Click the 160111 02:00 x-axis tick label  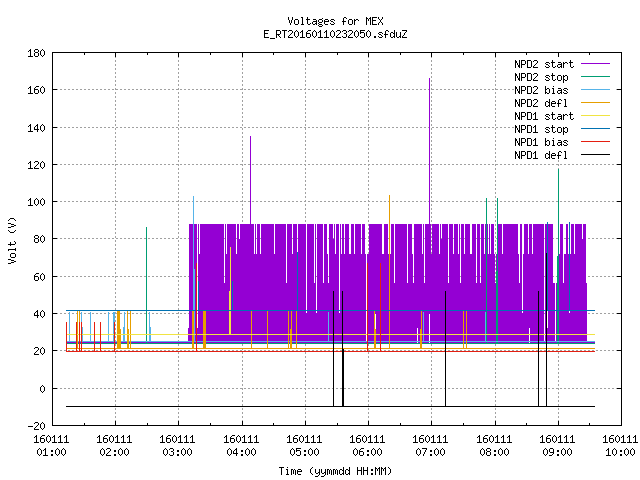click(115, 446)
